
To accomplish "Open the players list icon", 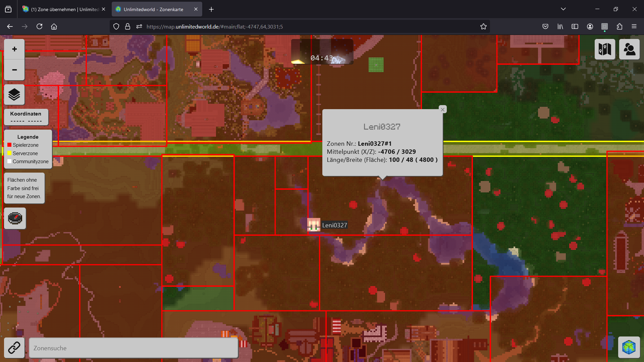I will 629,49.
